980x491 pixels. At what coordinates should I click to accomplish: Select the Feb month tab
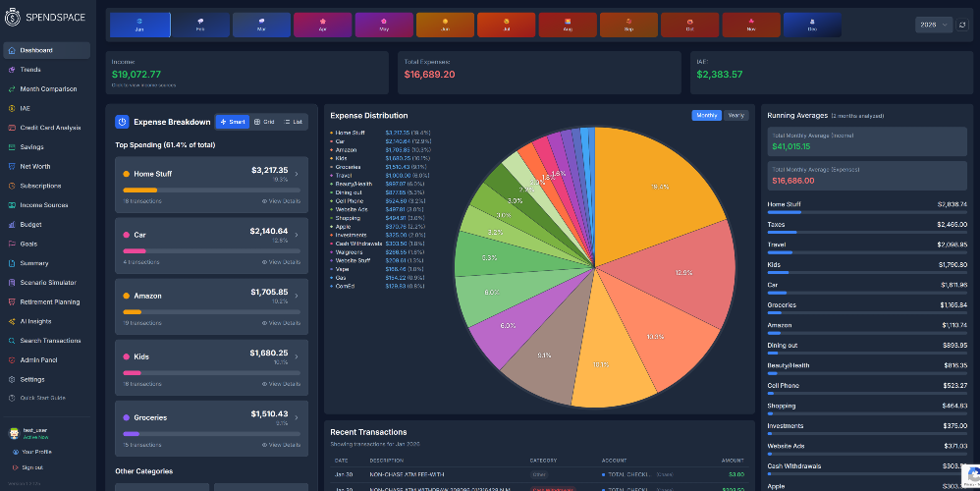coord(200,25)
